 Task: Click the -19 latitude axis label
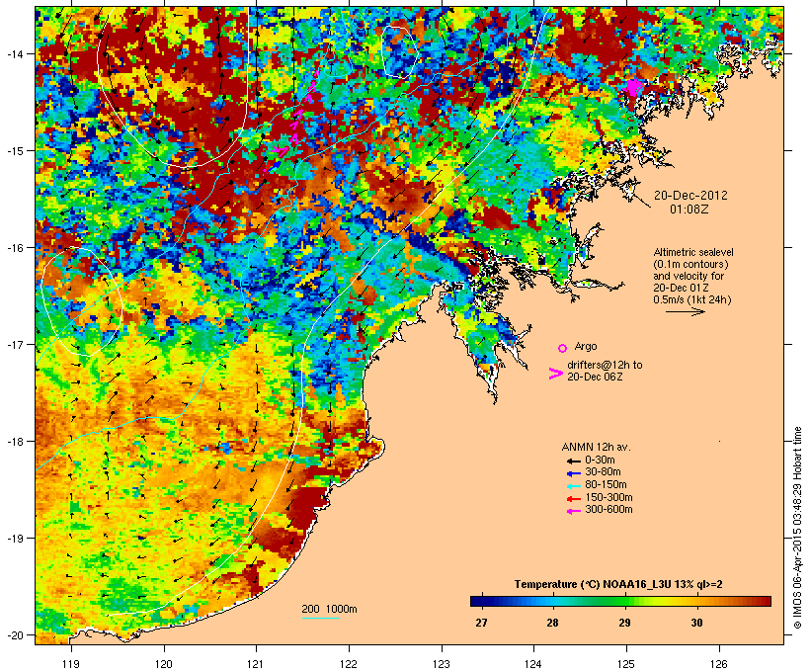14,539
